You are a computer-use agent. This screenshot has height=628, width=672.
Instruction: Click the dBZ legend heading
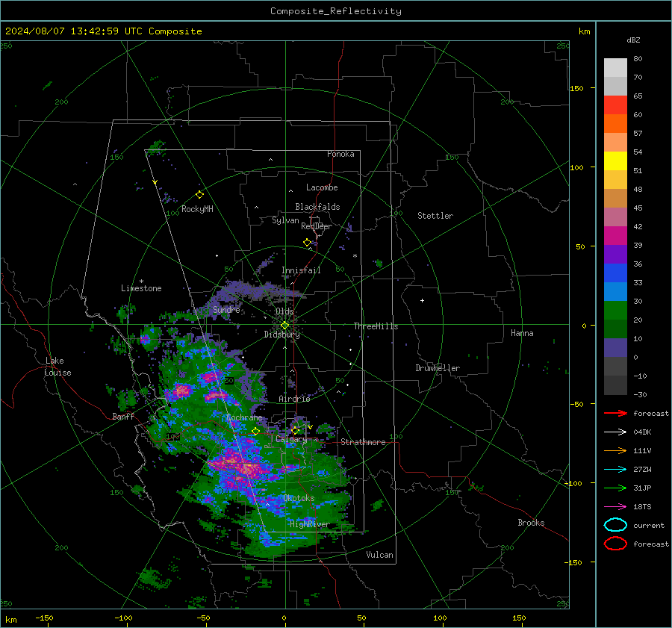[x=633, y=40]
